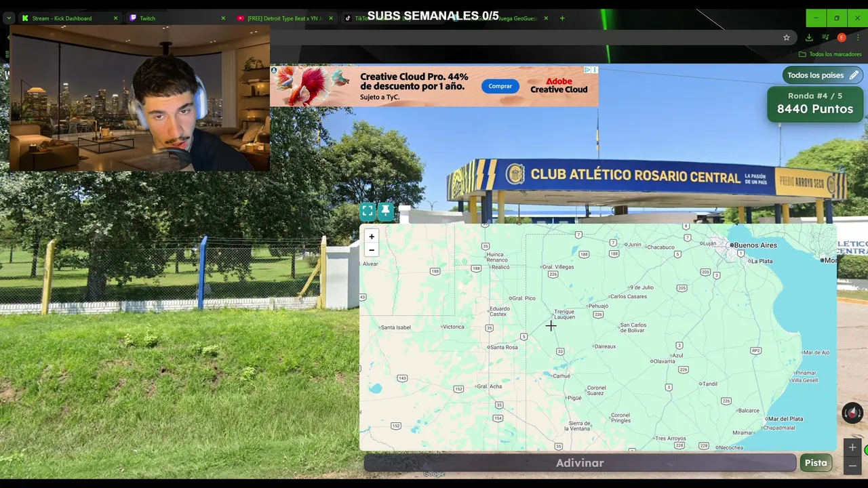The width and height of the screenshot is (868, 488).
Task: Click Daireaux on the map
Action: pos(604,346)
